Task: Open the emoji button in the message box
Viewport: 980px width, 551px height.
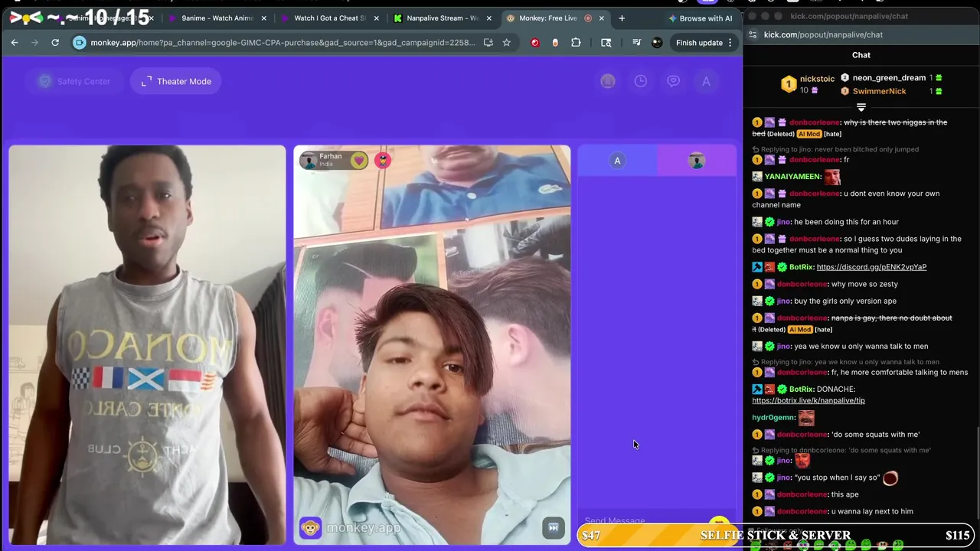Action: pos(718,523)
